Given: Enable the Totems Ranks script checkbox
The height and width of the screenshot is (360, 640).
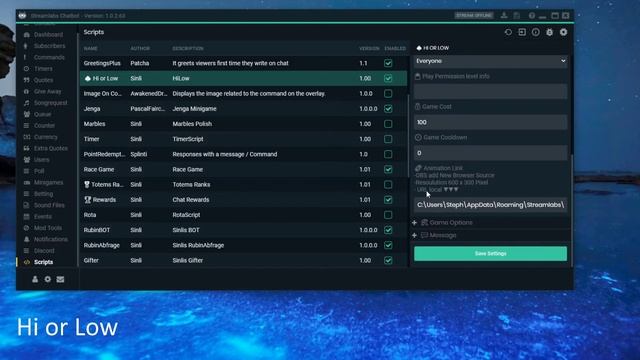Looking at the screenshot, I should click(388, 184).
